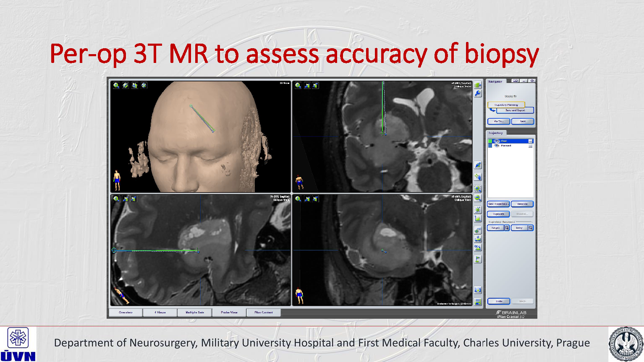Select the distance measurement tool icon
The image size is (644, 362).
[478, 239]
